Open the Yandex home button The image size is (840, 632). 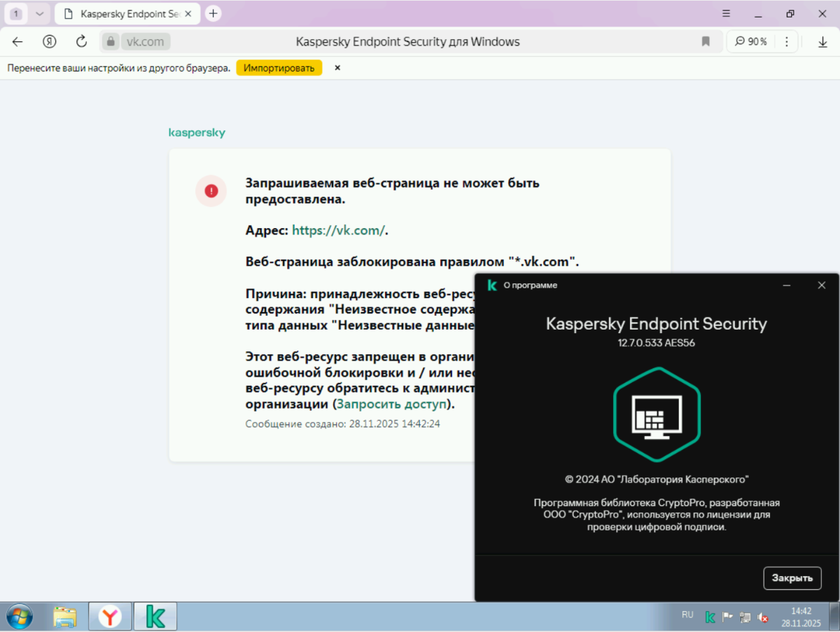pyautogui.click(x=49, y=41)
